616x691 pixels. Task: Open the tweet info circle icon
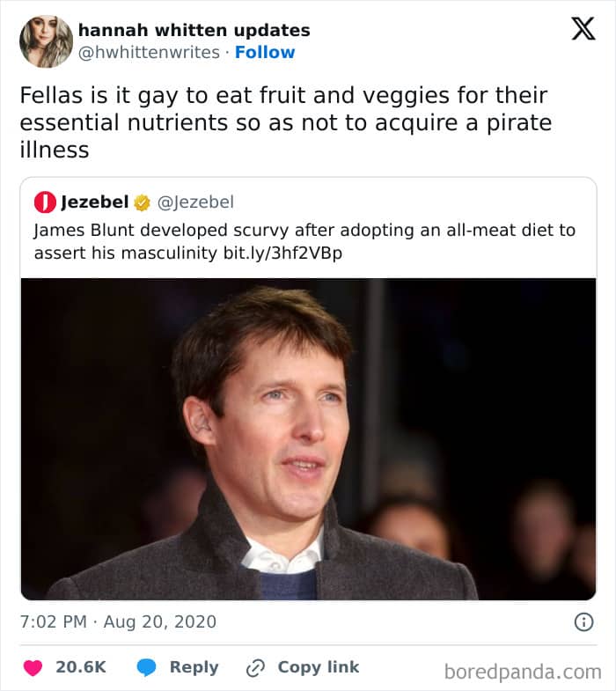tap(583, 622)
